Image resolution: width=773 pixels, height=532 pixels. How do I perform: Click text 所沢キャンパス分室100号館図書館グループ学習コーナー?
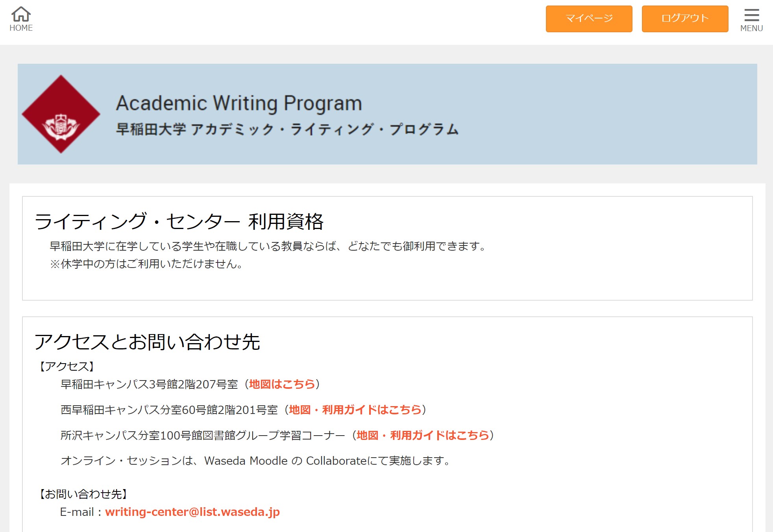click(203, 435)
